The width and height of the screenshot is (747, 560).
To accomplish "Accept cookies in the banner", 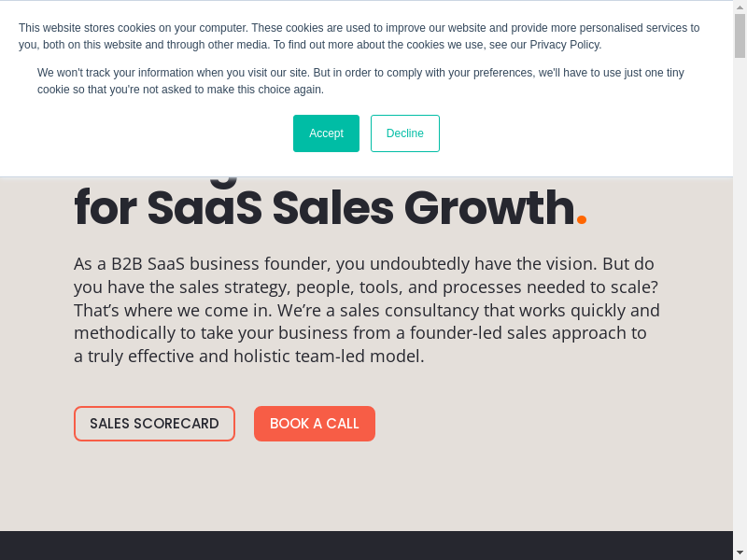I will (x=326, y=133).
